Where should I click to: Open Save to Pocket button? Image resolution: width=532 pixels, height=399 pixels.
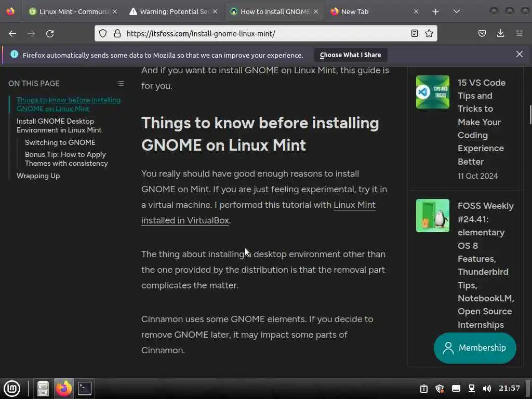pos(482,33)
